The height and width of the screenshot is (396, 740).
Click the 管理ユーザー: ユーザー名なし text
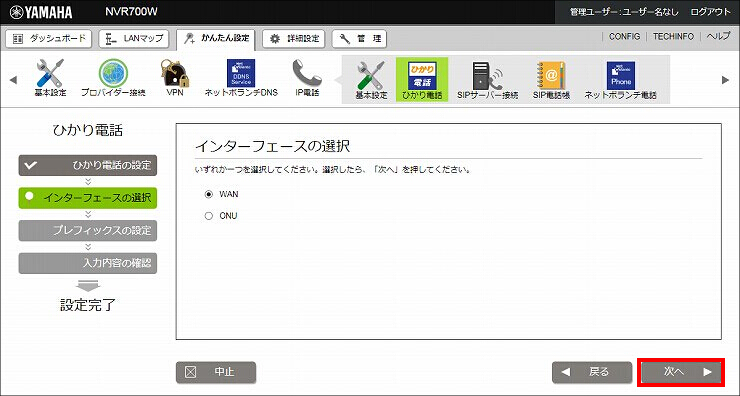623,12
